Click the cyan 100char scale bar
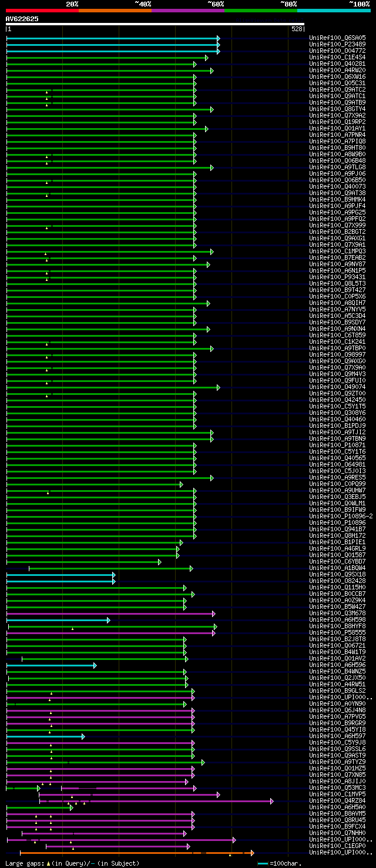The width and height of the screenshot is (376, 868). [x=263, y=863]
